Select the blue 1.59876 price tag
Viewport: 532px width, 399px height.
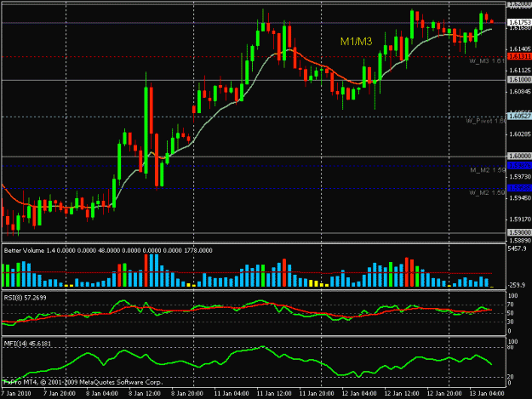[519, 165]
